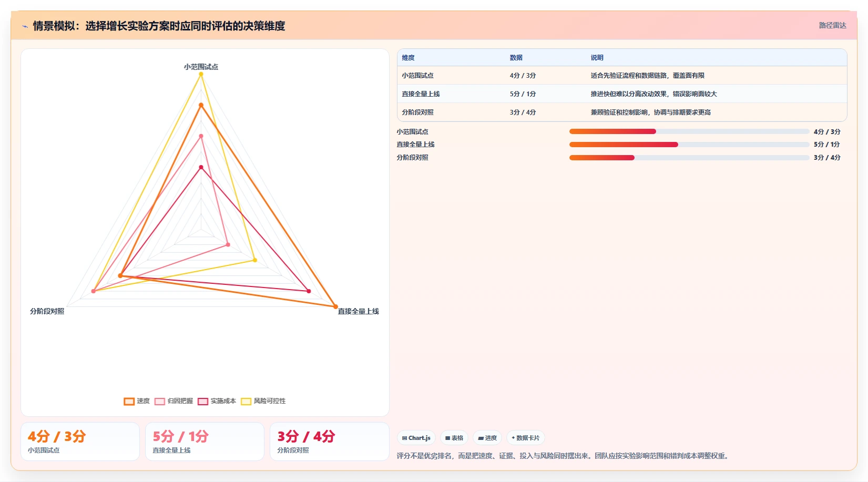The height and width of the screenshot is (482, 868).
Task: Click the 维度 column header
Action: coord(409,58)
